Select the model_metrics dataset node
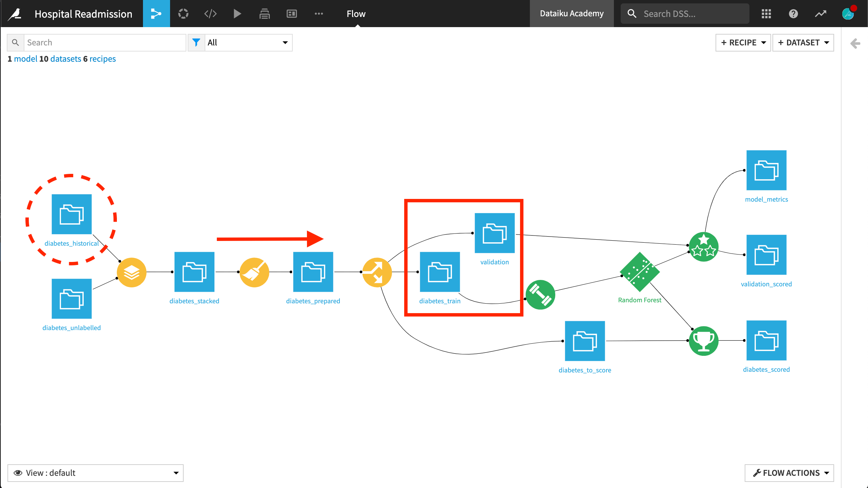 [766, 170]
